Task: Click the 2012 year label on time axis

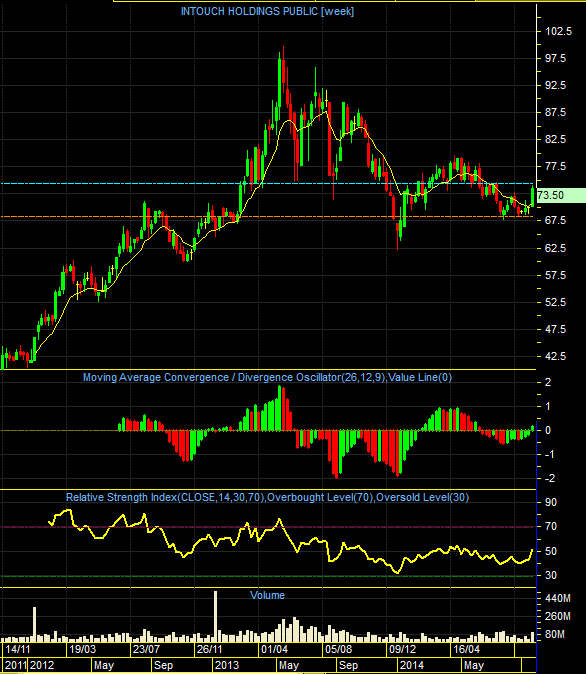Action: tap(42, 665)
